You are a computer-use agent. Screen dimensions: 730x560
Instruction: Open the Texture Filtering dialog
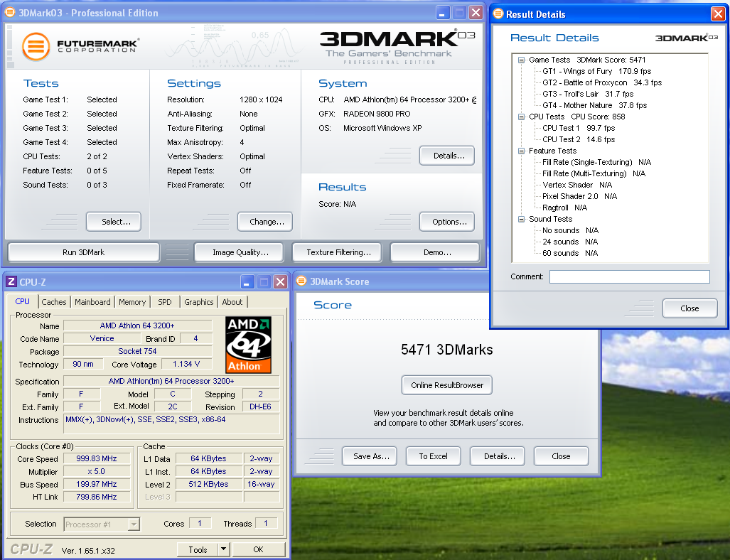click(x=338, y=252)
